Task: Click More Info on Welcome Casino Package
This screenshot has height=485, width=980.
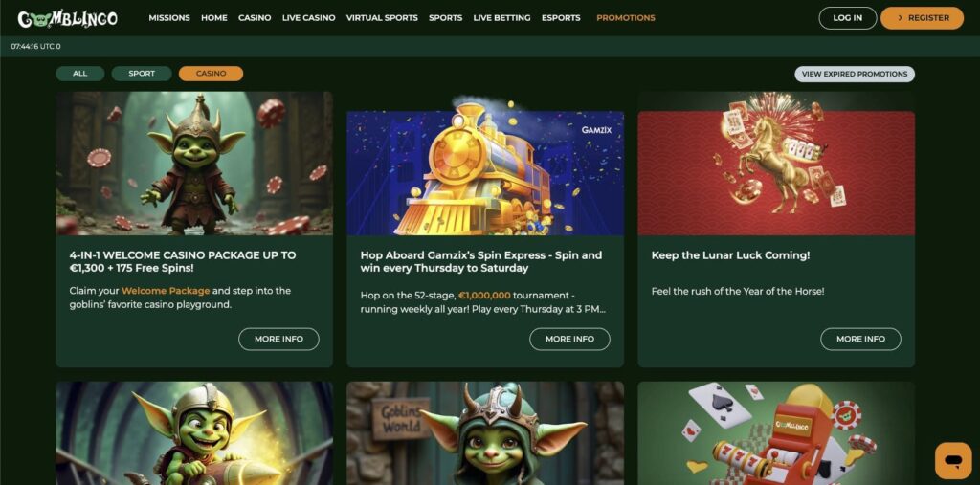Action: tap(278, 339)
